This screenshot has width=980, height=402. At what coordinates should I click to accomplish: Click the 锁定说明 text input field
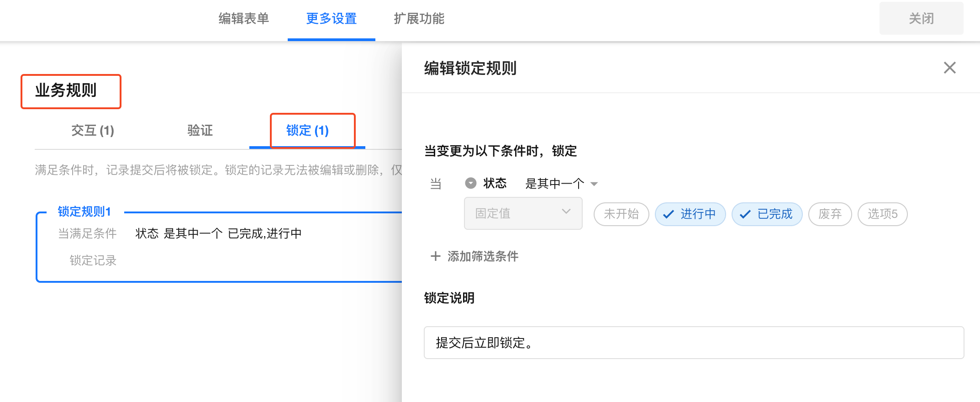point(693,343)
